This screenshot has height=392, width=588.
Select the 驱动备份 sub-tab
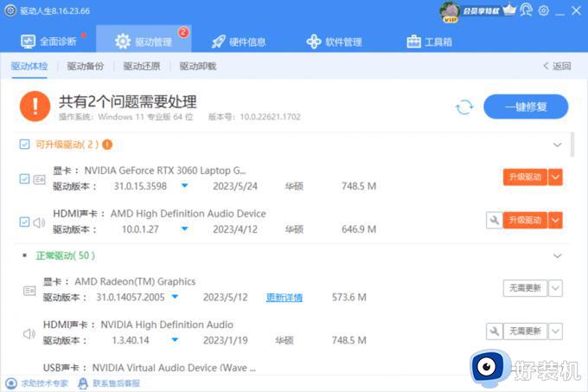[x=86, y=67]
